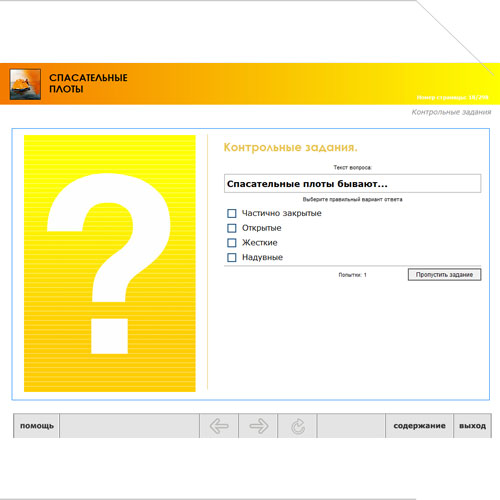500x500 pixels.
Task: Check the 'Частично закрытые' checkbox
Action: [232, 213]
